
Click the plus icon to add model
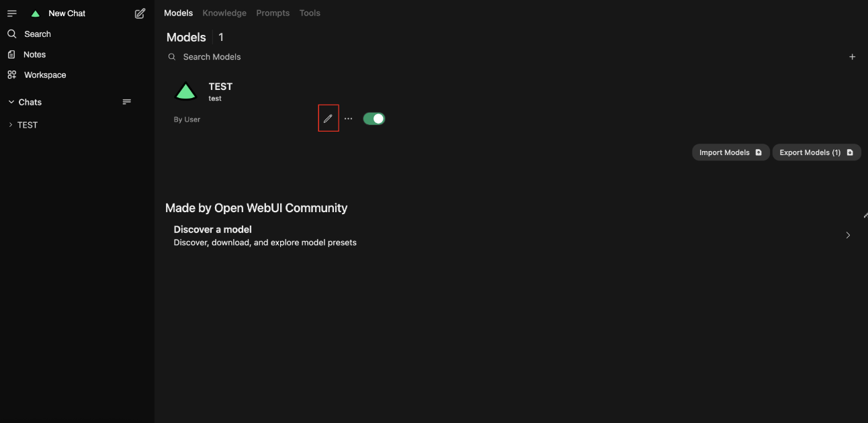(x=852, y=57)
